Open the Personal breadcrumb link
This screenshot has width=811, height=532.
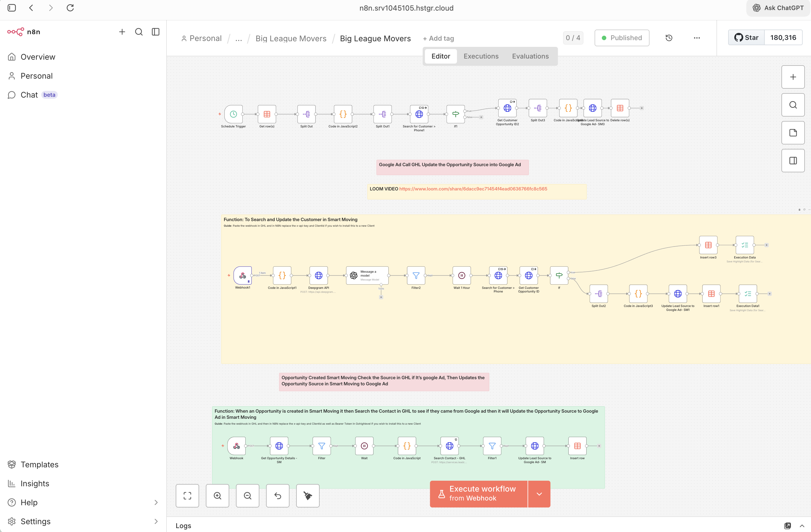coord(201,38)
